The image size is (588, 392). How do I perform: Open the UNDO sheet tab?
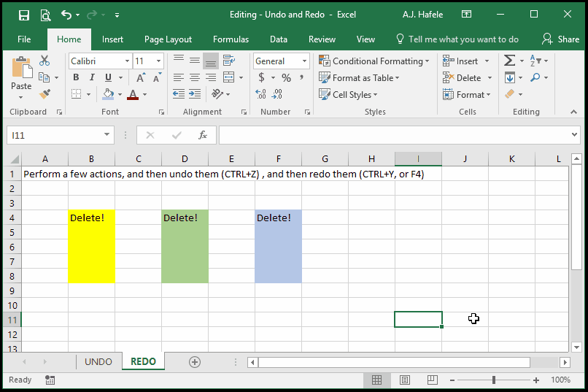[x=98, y=361]
